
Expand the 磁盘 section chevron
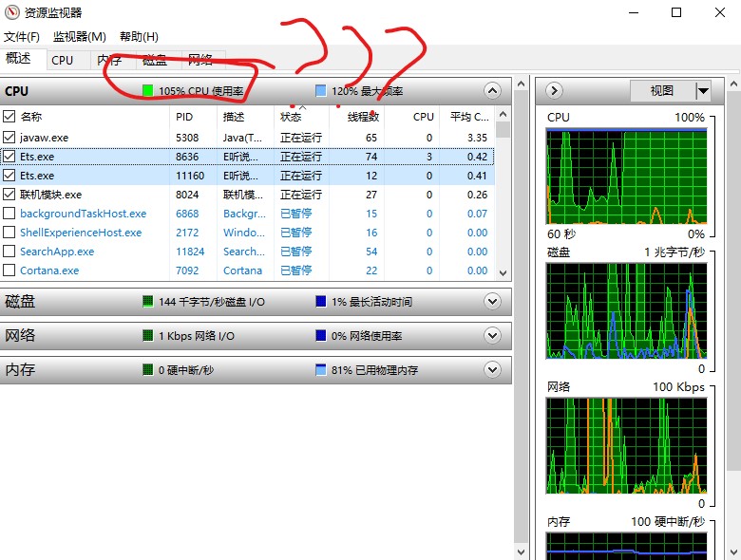tap(492, 301)
